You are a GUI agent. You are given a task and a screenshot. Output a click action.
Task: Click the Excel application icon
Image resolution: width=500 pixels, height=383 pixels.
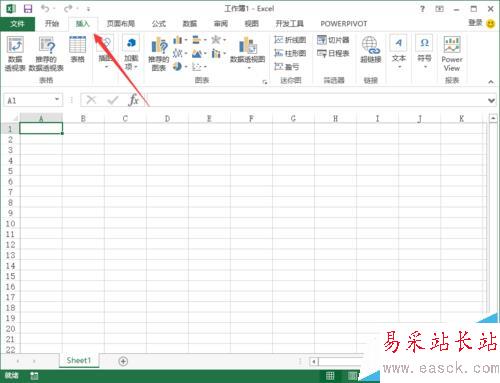click(11, 9)
